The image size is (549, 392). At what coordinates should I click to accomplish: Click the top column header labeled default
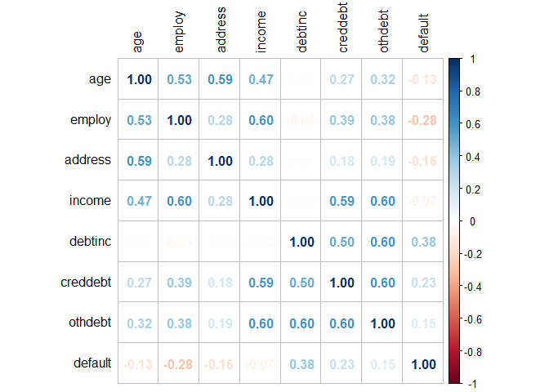click(x=424, y=33)
